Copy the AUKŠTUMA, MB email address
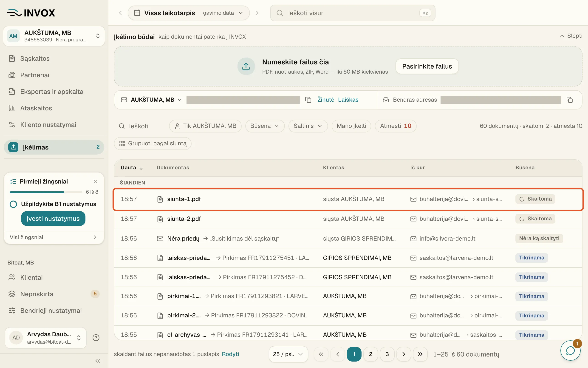Image resolution: width=588 pixels, height=368 pixels. [308, 100]
